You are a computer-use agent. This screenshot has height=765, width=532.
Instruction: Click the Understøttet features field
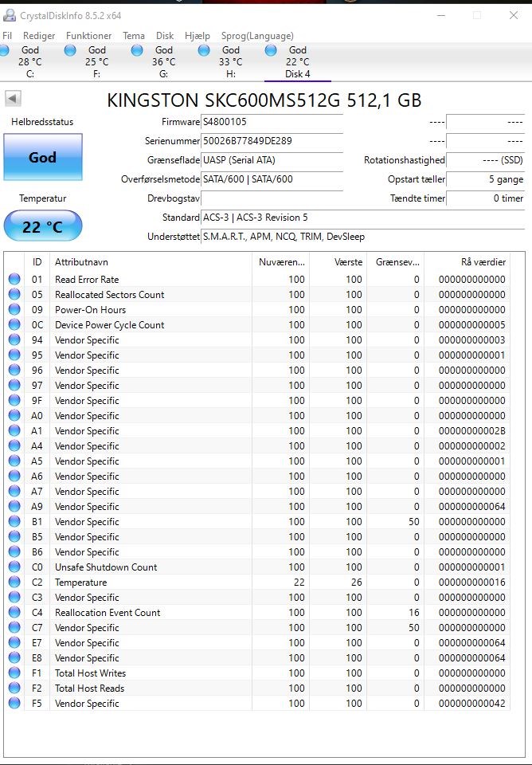[363, 237]
